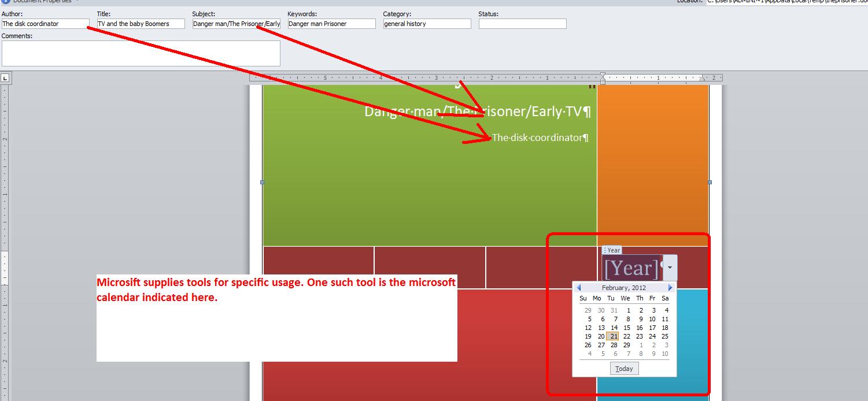Select the Year content control title tab
The image size is (868, 401).
pyautogui.click(x=612, y=250)
